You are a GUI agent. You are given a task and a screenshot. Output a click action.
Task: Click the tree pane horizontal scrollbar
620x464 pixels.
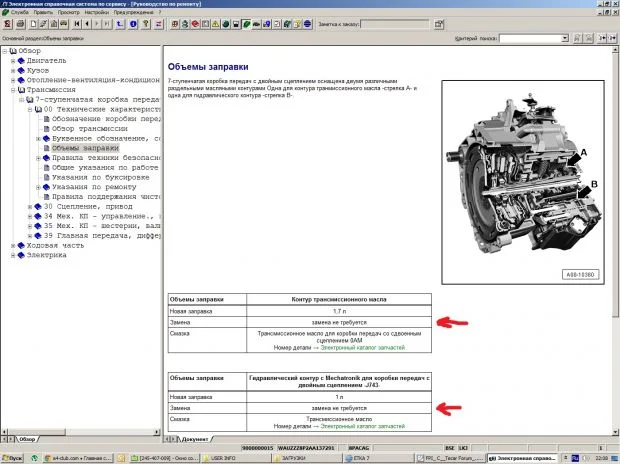[x=80, y=430]
